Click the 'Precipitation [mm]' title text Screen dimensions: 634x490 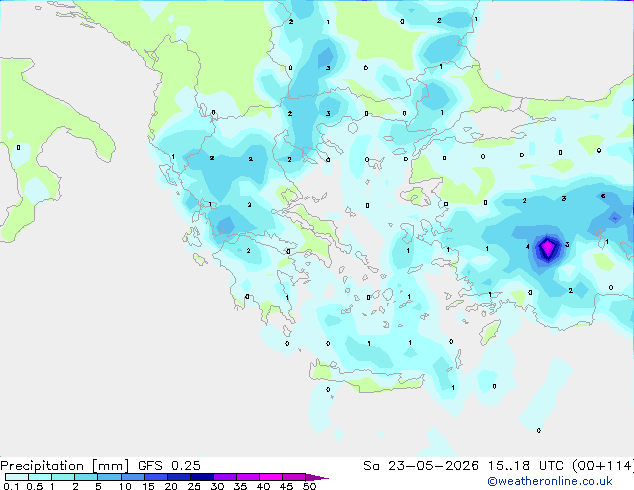pos(64,466)
